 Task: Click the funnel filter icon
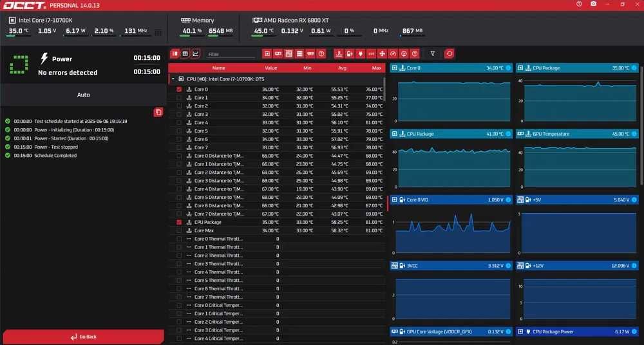(433, 54)
